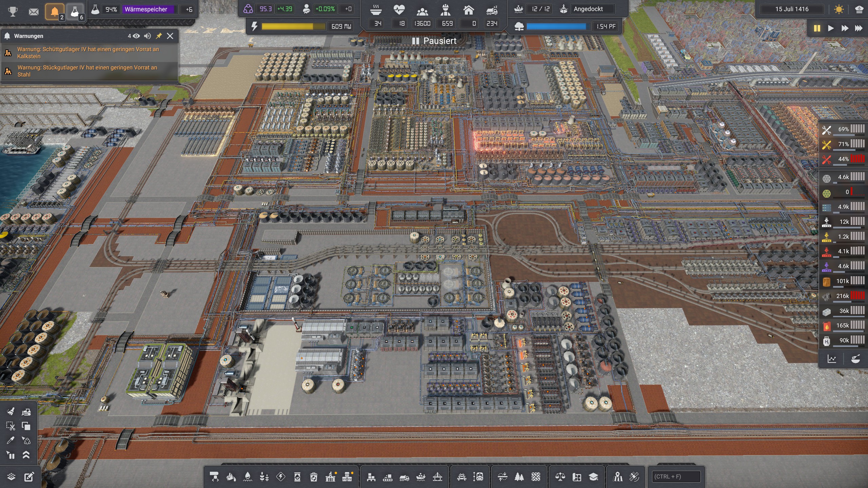The width and height of the screenshot is (868, 488).
Task: Open the messages envelope tab
Action: [34, 12]
